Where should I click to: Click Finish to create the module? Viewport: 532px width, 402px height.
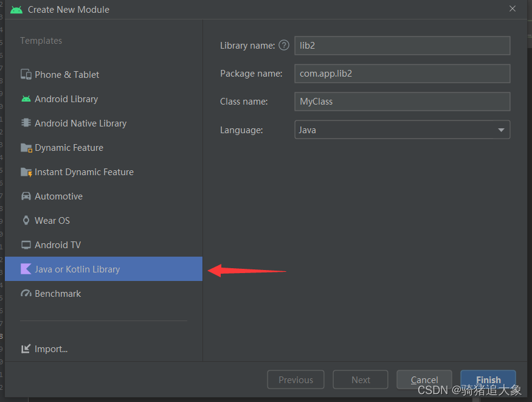coord(488,379)
